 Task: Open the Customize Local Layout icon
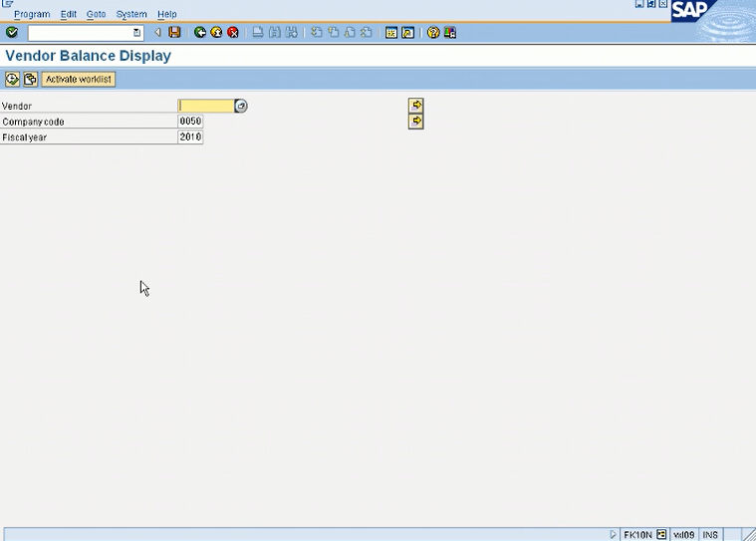click(450, 32)
